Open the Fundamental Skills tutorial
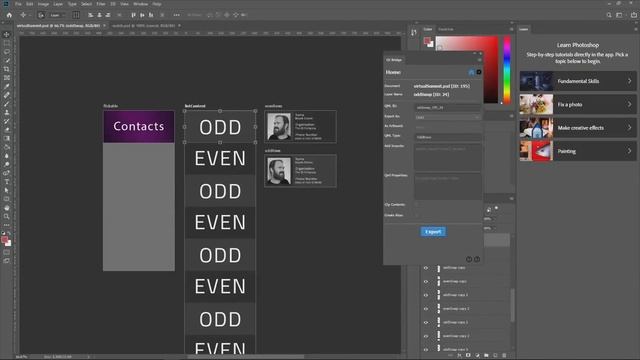Screen dimensions: 640x360 tap(578, 81)
